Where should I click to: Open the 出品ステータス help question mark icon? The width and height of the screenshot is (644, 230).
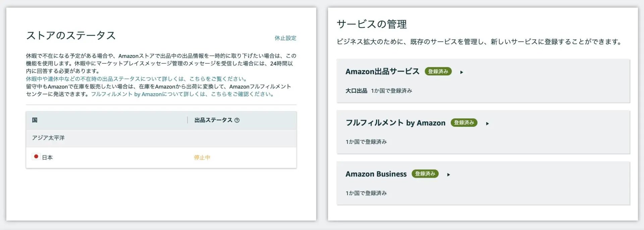[x=237, y=120]
